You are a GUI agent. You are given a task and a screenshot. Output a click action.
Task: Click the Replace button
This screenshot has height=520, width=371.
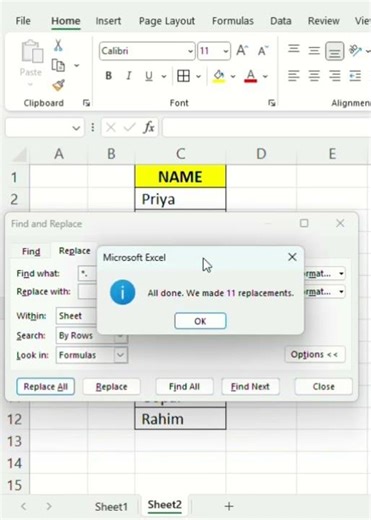pyautogui.click(x=111, y=387)
